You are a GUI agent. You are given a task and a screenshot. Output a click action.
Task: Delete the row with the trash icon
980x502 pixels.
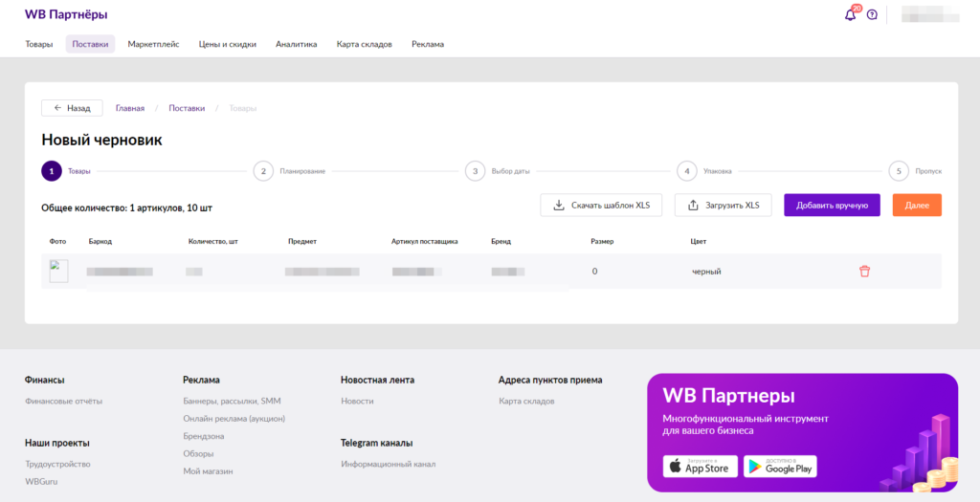click(x=864, y=271)
